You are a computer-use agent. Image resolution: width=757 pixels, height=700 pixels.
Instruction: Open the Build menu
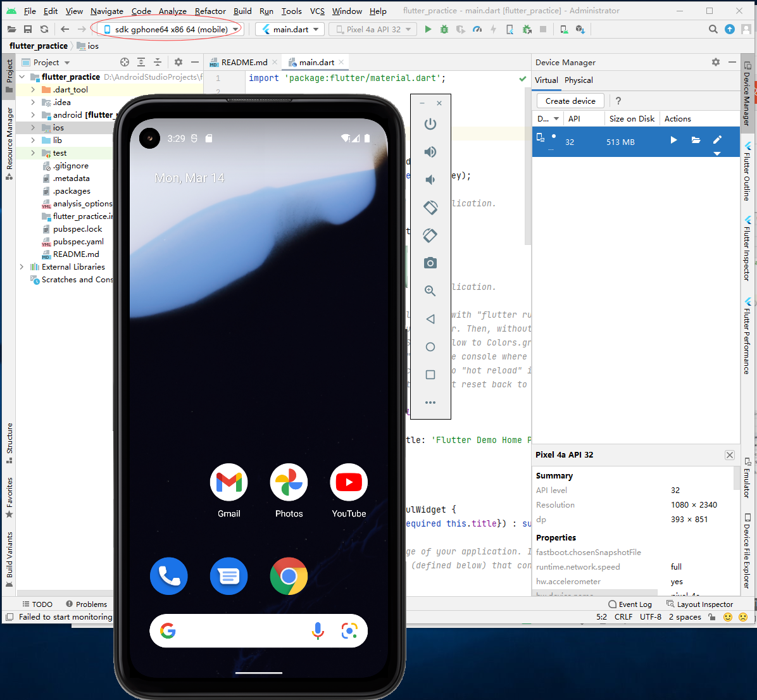point(242,11)
